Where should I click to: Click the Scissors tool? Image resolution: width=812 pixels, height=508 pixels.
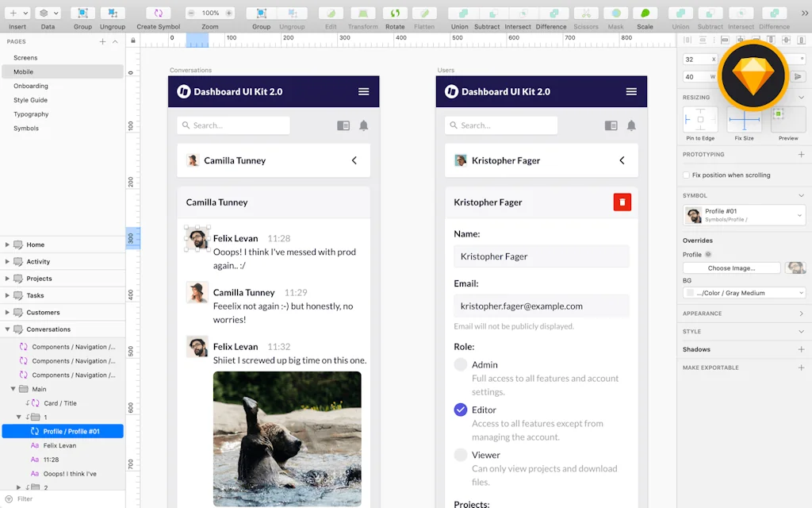[586, 13]
